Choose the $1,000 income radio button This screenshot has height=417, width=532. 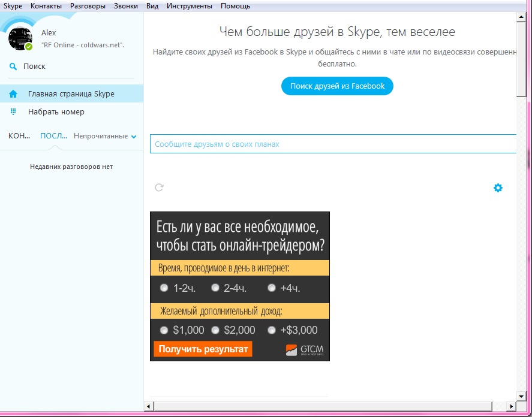point(164,330)
